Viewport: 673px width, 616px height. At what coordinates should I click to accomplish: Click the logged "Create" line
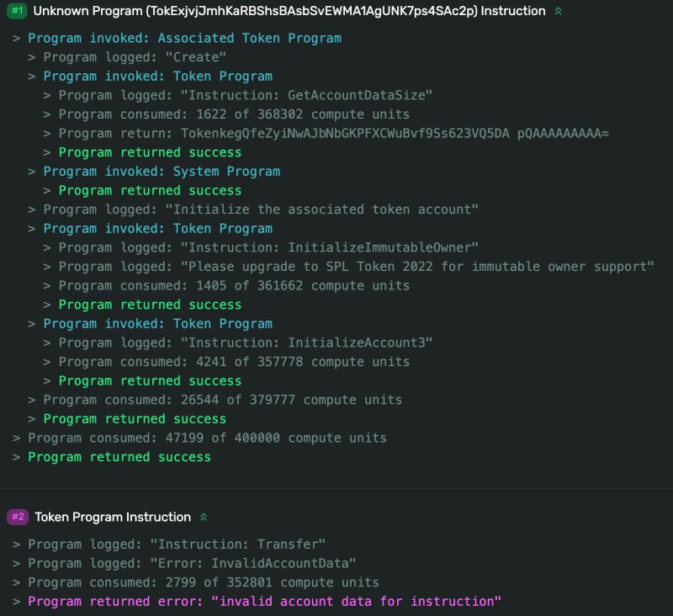[135, 57]
